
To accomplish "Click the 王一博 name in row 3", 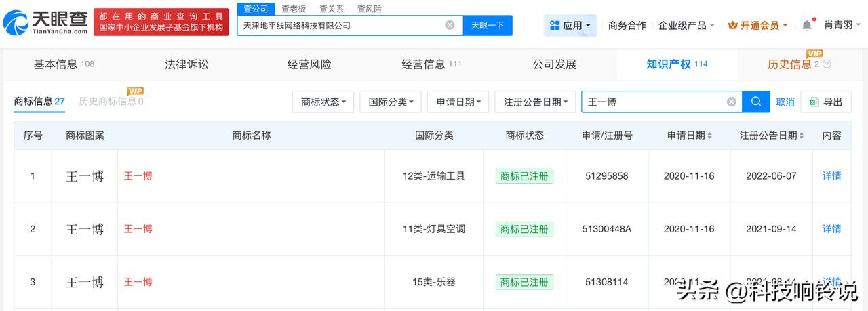I will (138, 282).
